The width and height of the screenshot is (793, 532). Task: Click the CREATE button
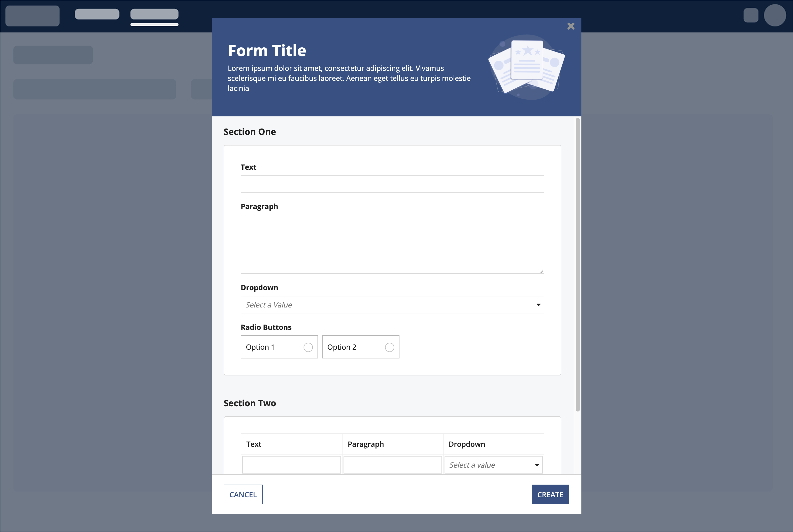point(550,494)
